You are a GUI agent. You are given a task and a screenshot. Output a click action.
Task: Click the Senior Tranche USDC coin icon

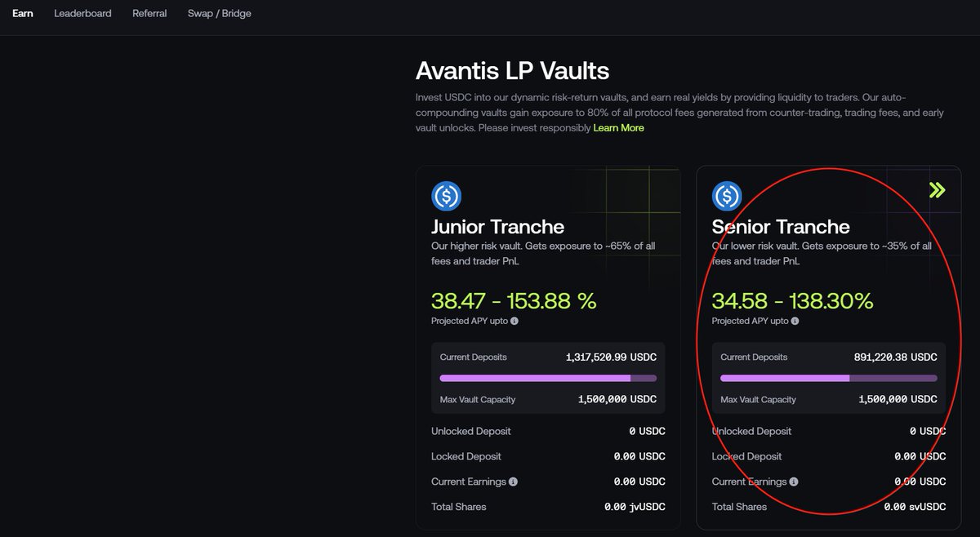(727, 196)
